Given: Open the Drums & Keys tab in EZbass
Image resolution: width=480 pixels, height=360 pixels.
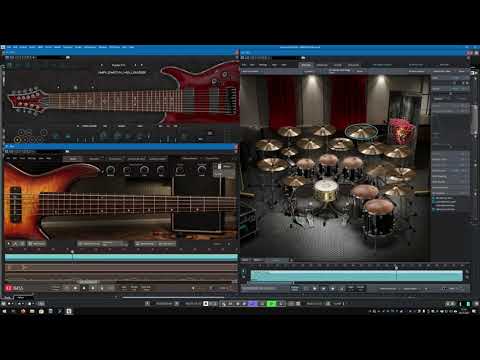Looking at the screenshot, I should point(136,159).
